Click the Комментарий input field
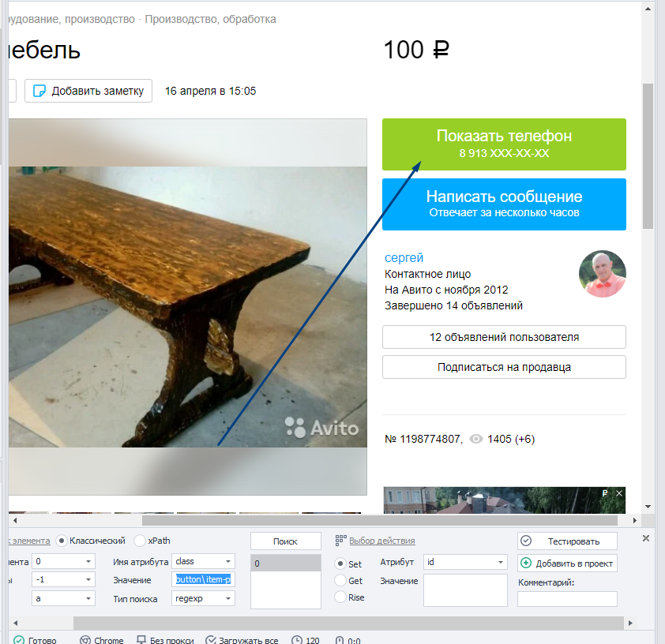665x644 pixels. point(567,599)
